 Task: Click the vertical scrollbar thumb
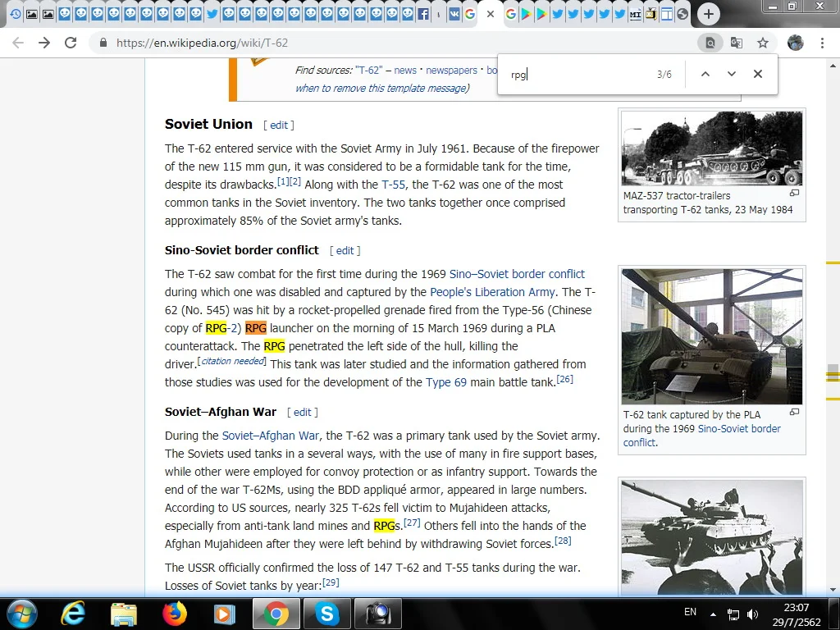(833, 373)
